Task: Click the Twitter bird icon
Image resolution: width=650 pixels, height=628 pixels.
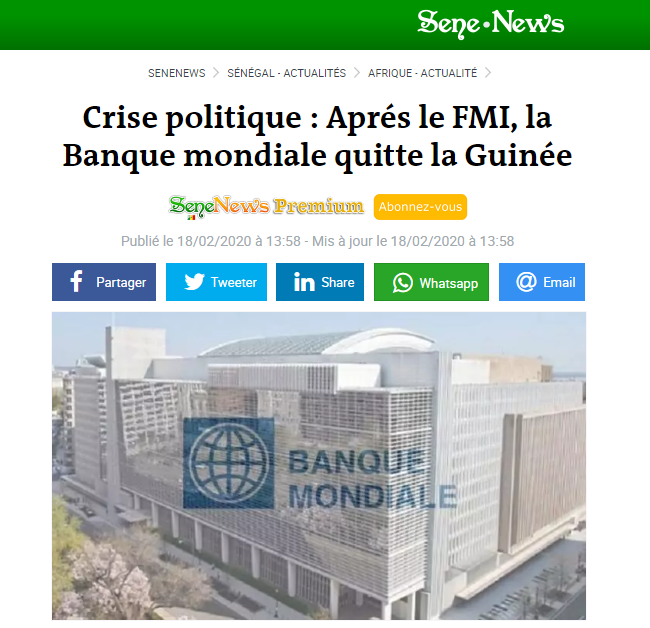Action: (194, 282)
